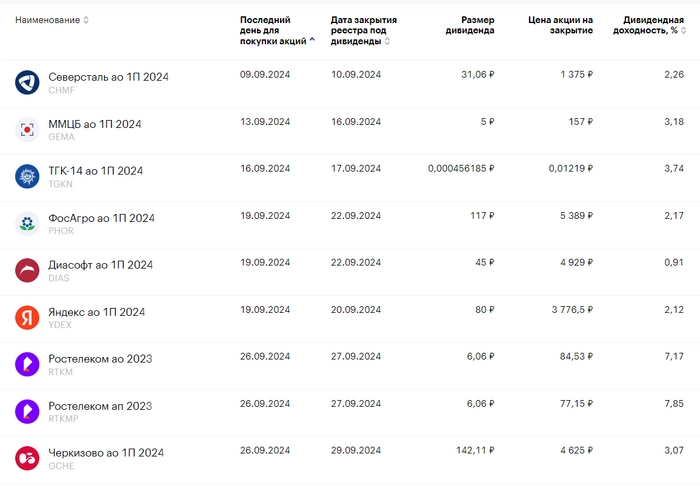This screenshot has width=700, height=488.
Task: Click the Диасофт logo icon
Action: point(27,271)
